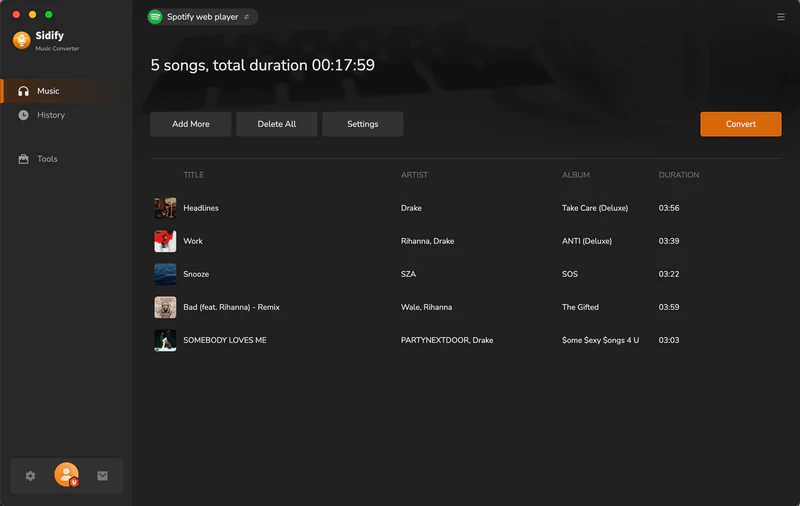Screen dimensions: 800x506
Task: Select the Music sidebar tab
Action: 48,91
